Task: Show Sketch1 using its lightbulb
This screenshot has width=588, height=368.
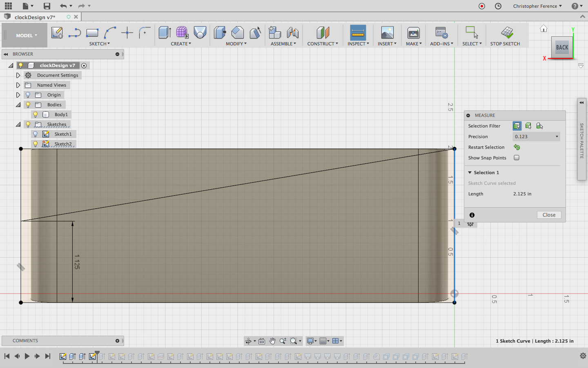Action: 36,134
